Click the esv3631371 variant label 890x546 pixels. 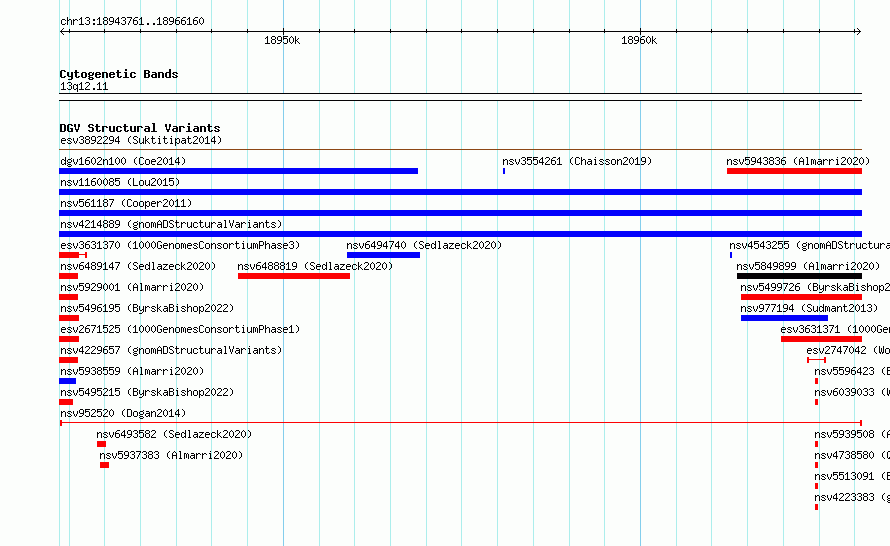835,329
